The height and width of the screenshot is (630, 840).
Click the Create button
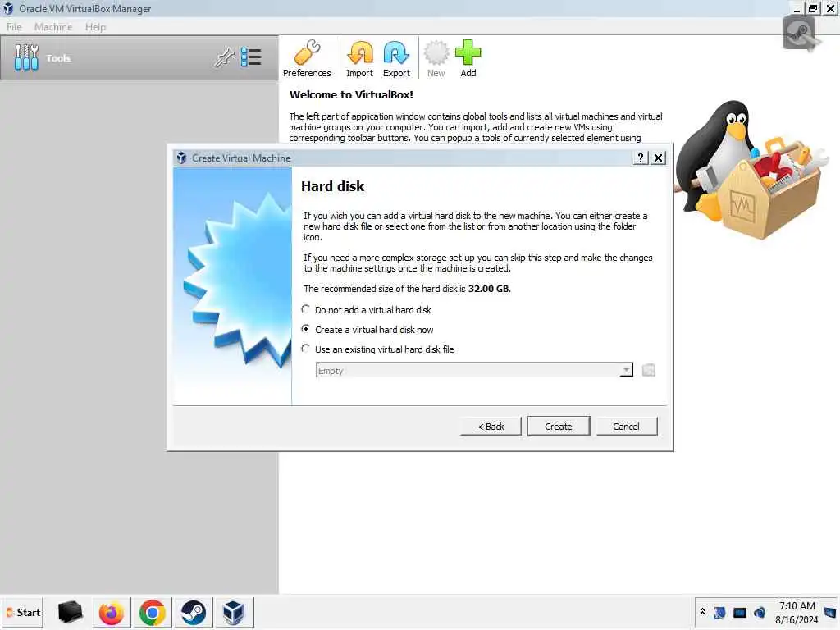(x=558, y=427)
